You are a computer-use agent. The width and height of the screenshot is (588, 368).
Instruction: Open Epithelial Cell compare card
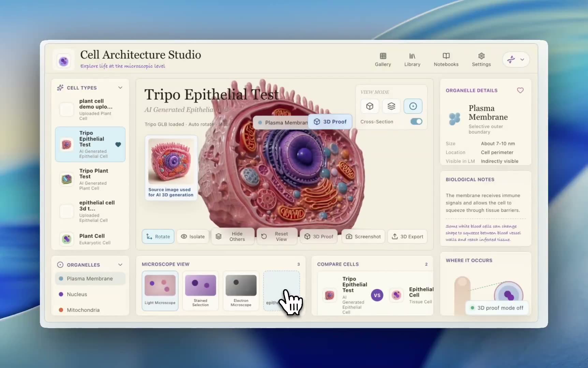pos(411,295)
